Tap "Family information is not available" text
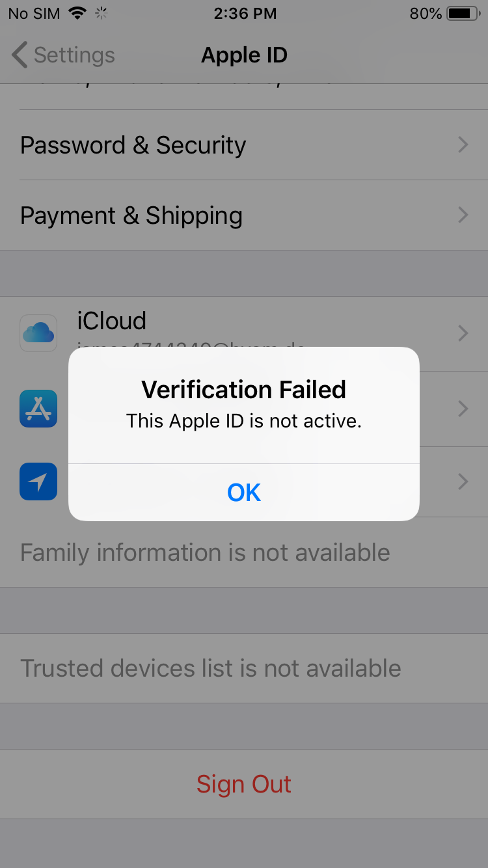 pyautogui.click(x=205, y=552)
